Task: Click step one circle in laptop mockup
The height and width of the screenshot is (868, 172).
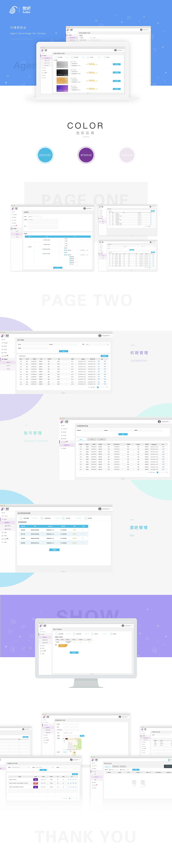Action: pos(56,57)
